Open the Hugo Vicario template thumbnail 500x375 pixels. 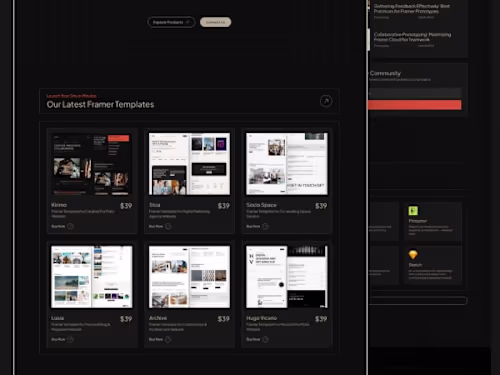(x=287, y=277)
